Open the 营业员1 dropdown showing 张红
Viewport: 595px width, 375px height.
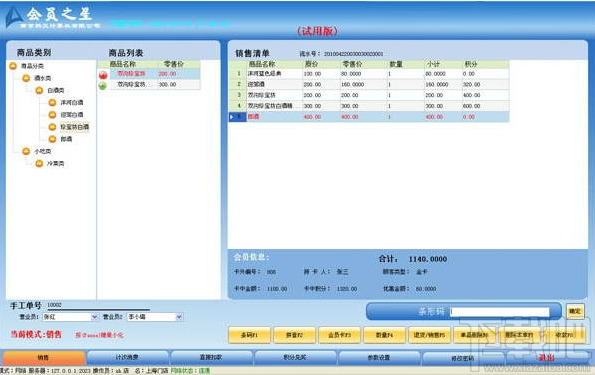click(x=71, y=317)
